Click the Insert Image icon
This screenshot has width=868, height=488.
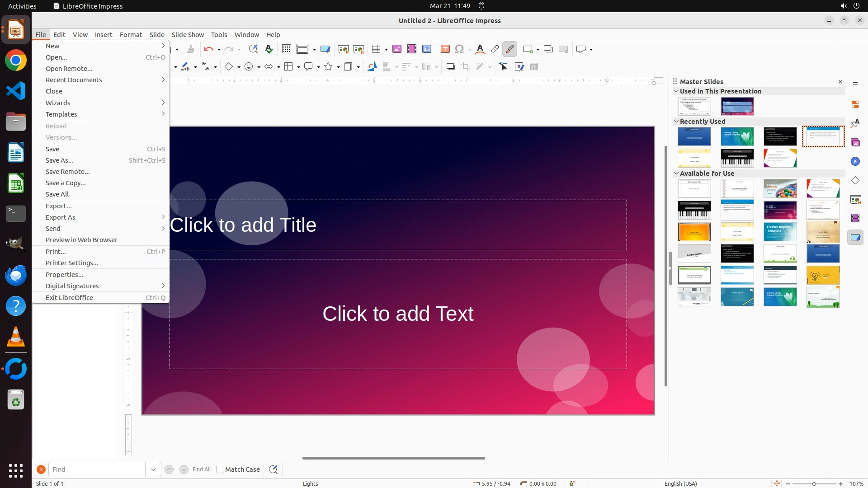[x=397, y=49]
